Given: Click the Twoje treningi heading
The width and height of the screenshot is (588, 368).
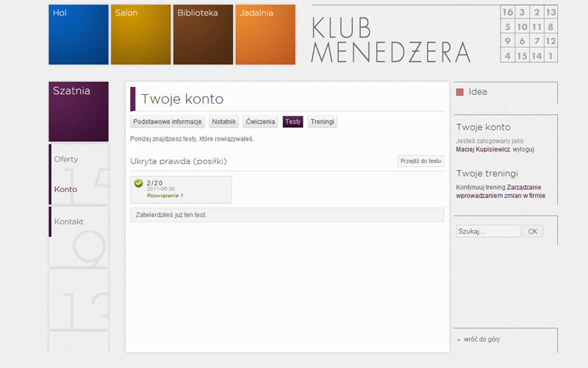Looking at the screenshot, I should (x=487, y=174).
